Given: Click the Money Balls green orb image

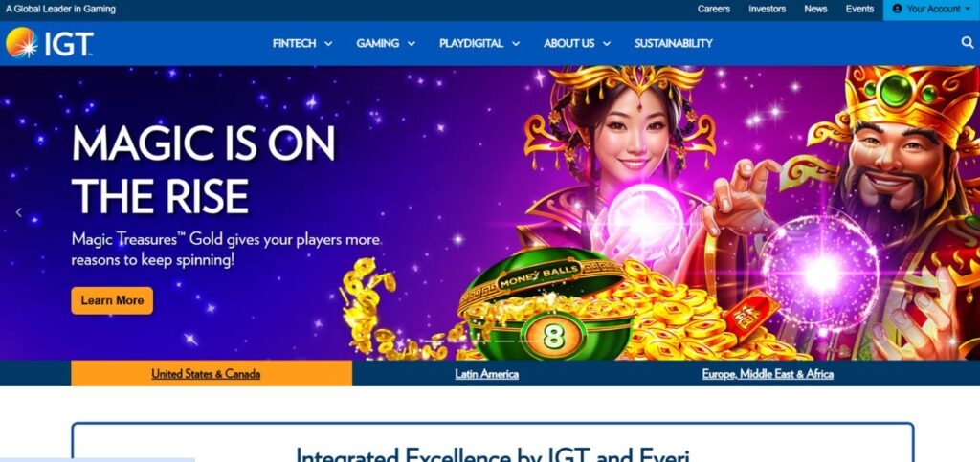Looking at the screenshot, I should 545,306.
